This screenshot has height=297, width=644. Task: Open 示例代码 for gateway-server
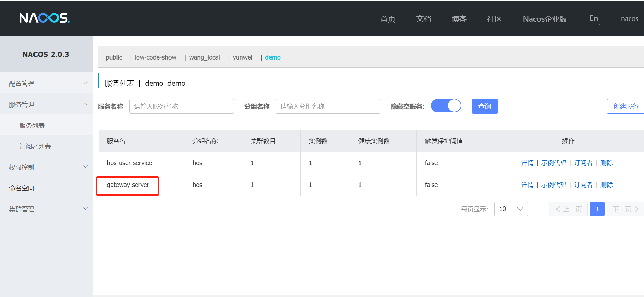pyautogui.click(x=554, y=185)
